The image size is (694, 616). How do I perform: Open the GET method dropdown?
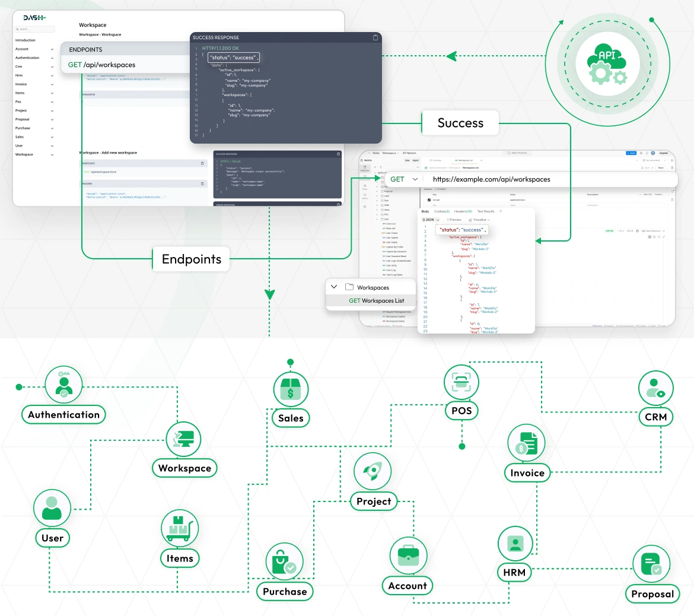pyautogui.click(x=415, y=179)
